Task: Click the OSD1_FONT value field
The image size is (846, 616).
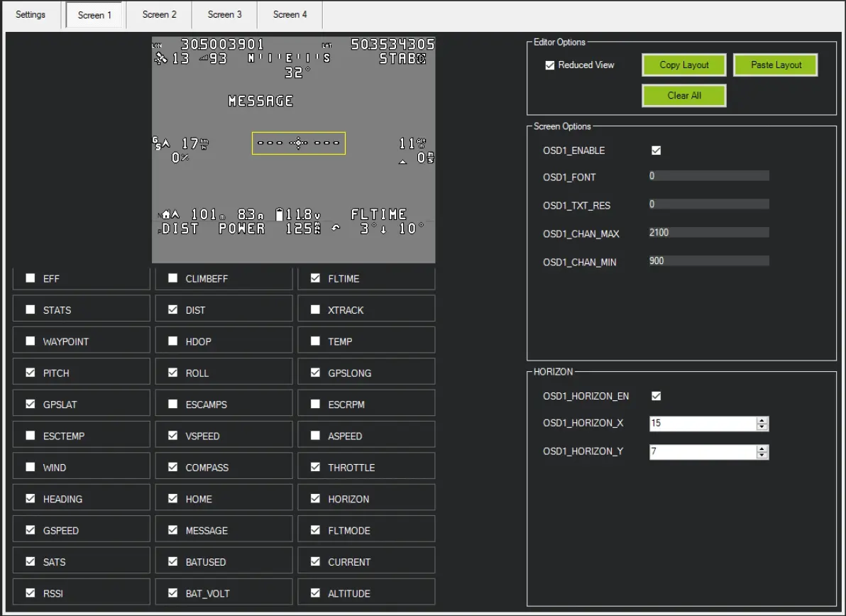Action: coord(709,176)
